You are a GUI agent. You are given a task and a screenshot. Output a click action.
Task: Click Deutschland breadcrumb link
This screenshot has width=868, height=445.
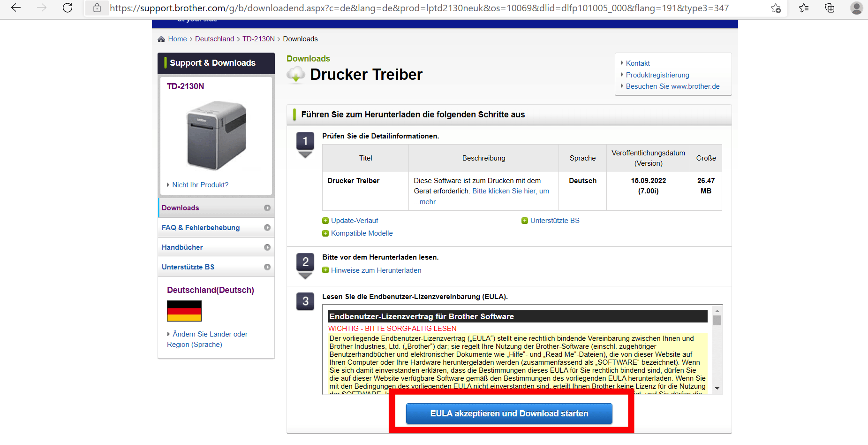pos(214,39)
